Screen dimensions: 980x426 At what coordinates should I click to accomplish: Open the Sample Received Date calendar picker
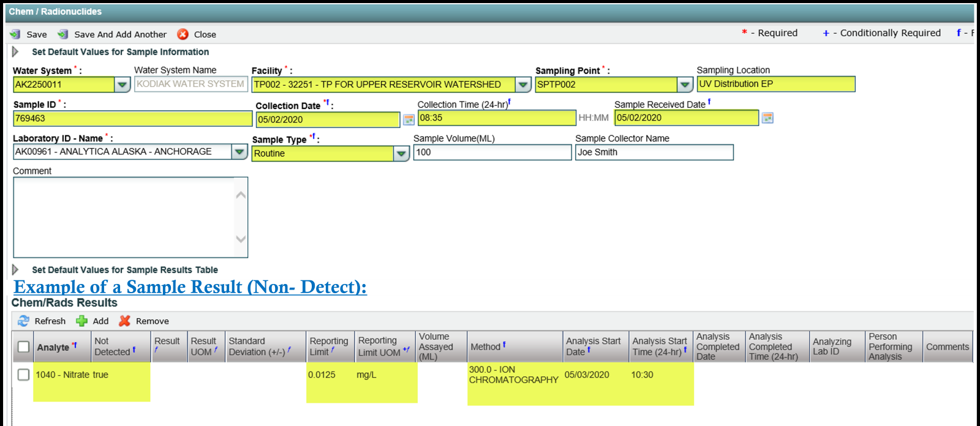click(767, 118)
